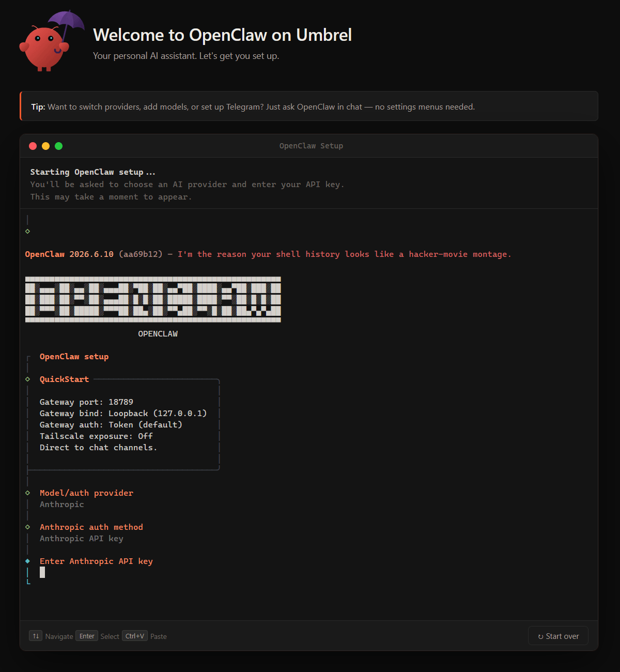Click the 'QuickStart' heading
The height and width of the screenshot is (672, 620).
click(64, 379)
